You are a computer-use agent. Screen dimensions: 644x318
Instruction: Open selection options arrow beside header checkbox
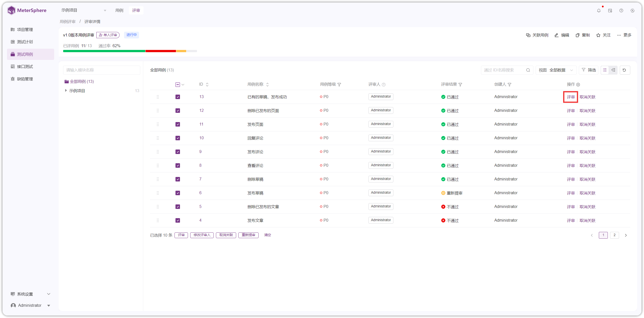click(x=183, y=85)
